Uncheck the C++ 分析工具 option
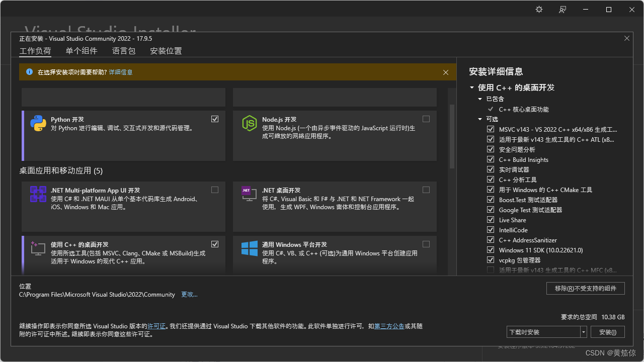644x362 pixels. (x=491, y=179)
